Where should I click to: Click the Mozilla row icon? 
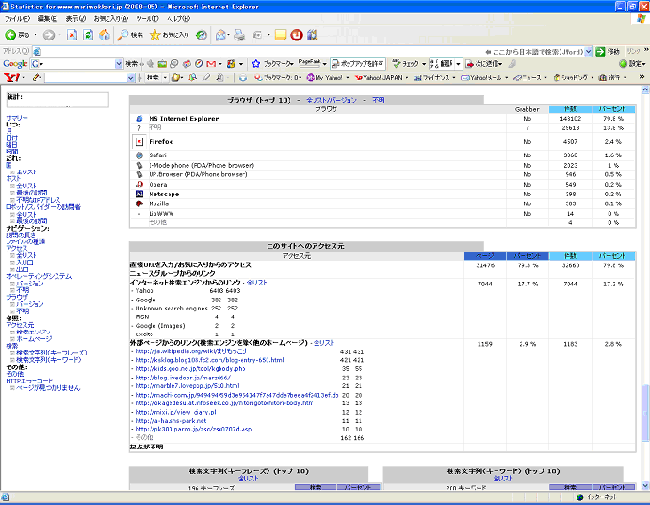point(139,204)
